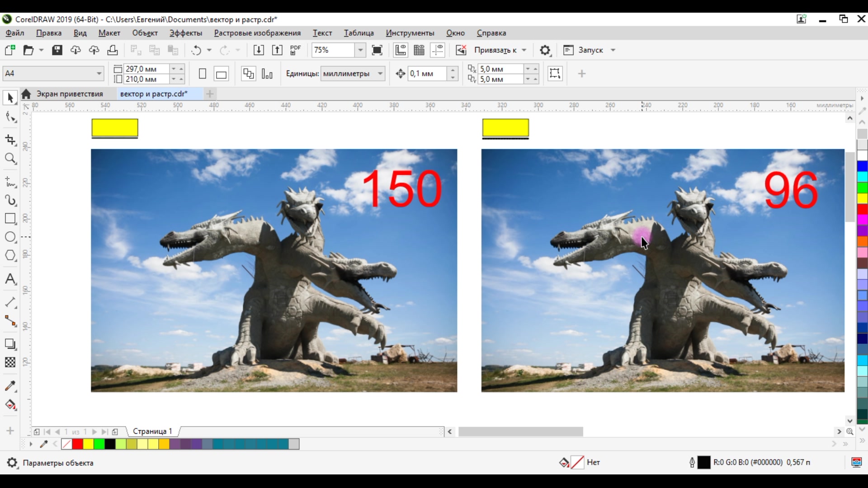Screen dimensions: 868x488
Task: Expand the Привязать к dropdown
Action: (524, 50)
